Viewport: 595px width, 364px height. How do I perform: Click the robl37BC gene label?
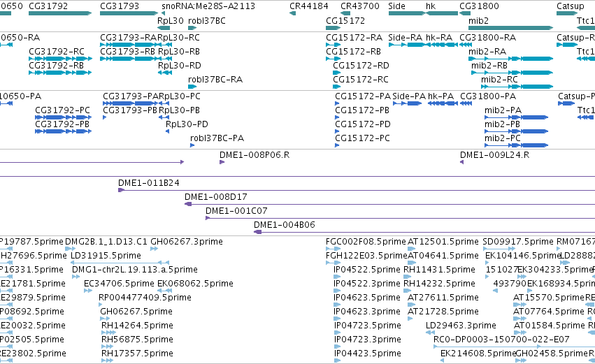[x=207, y=20]
